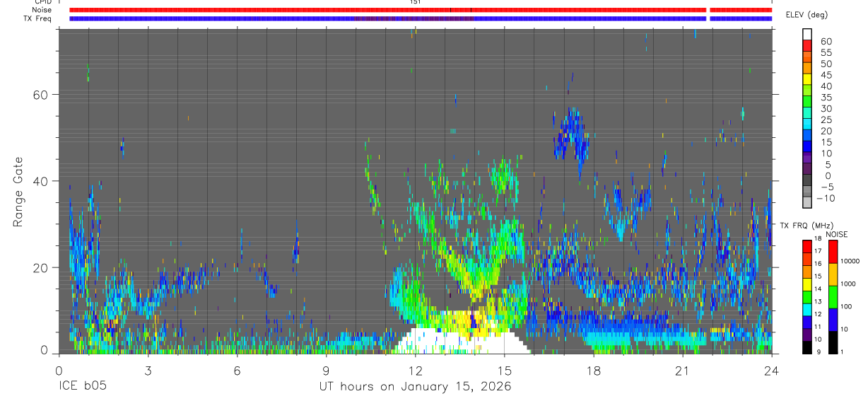
Task: Click the cyan 12–13 segment of TX FRQ bar
Action: coord(807,309)
